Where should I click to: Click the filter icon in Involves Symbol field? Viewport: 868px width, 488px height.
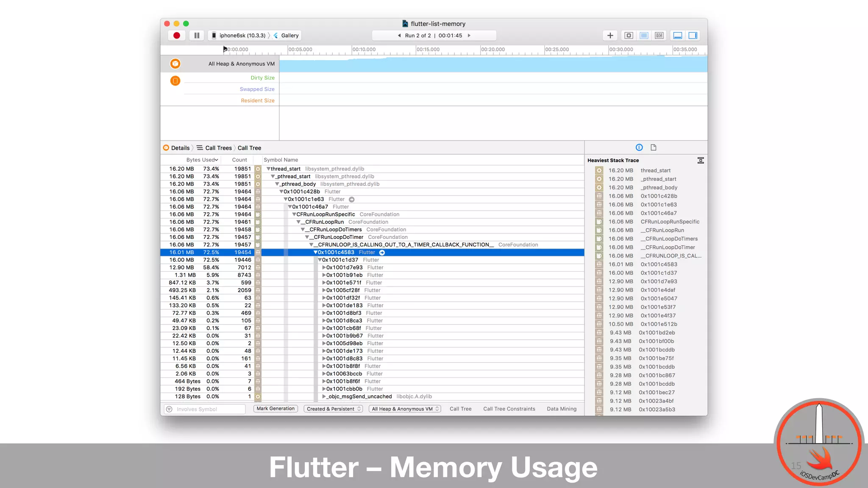click(170, 409)
